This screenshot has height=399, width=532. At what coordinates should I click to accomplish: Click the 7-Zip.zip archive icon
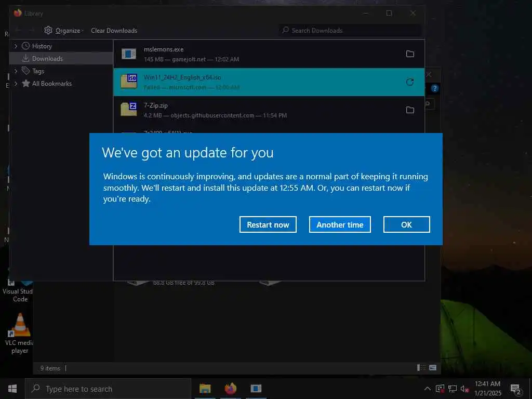coord(129,109)
